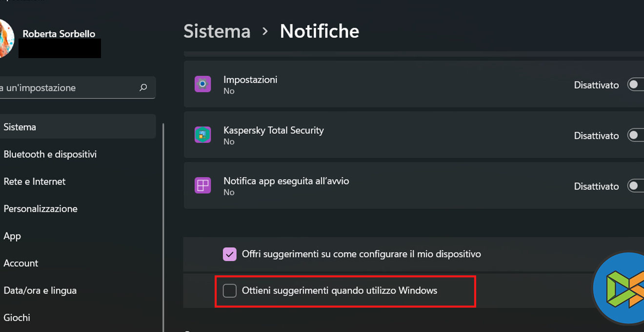Go to Rete e Internet settings
Screen dimensions: 644x332
pyautogui.click(x=34, y=182)
